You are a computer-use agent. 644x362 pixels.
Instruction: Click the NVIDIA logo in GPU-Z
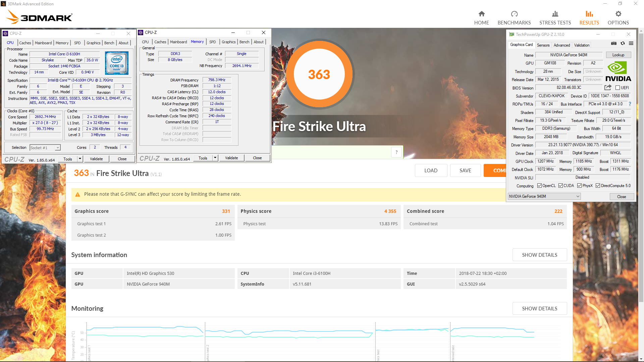click(618, 72)
